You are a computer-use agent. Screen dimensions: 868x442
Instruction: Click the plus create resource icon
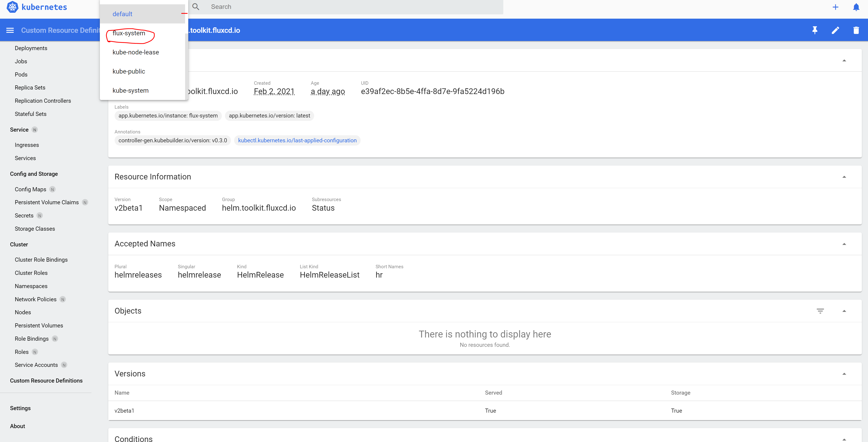(835, 7)
